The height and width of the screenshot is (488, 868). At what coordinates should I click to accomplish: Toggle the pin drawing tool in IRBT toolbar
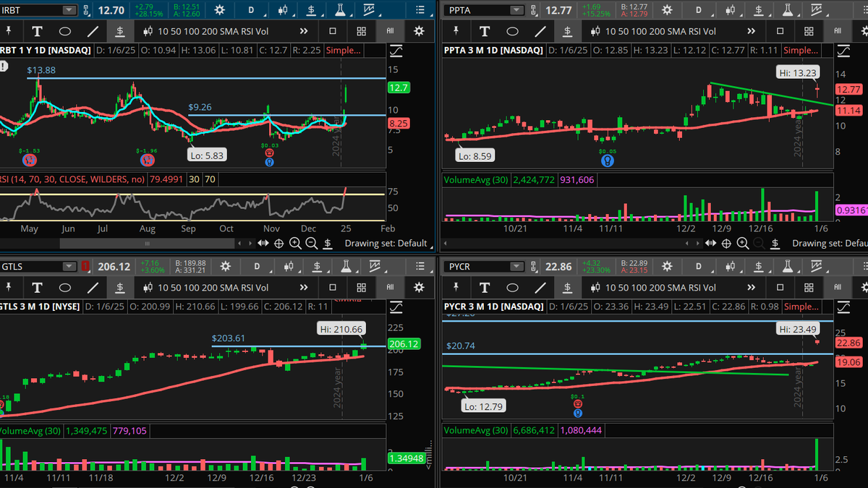pyautogui.click(x=10, y=31)
